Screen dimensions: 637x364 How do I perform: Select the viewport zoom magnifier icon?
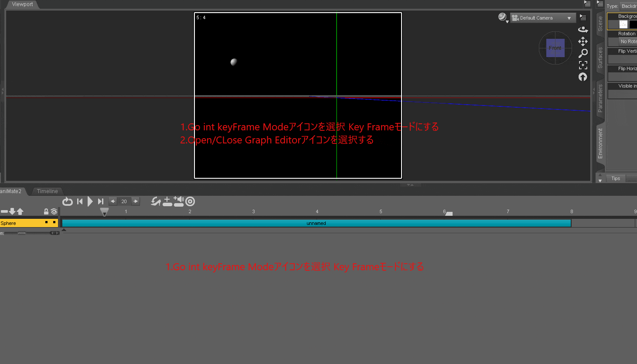pos(583,53)
